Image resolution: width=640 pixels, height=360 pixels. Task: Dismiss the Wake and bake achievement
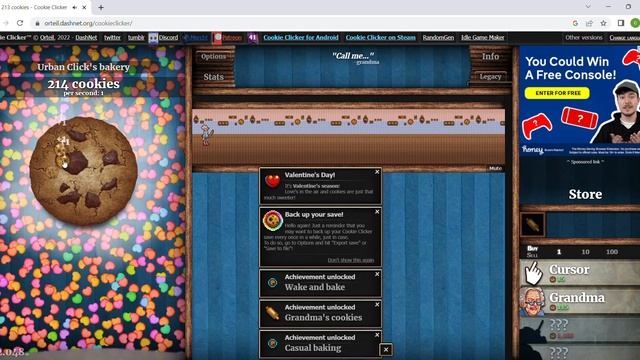(377, 274)
